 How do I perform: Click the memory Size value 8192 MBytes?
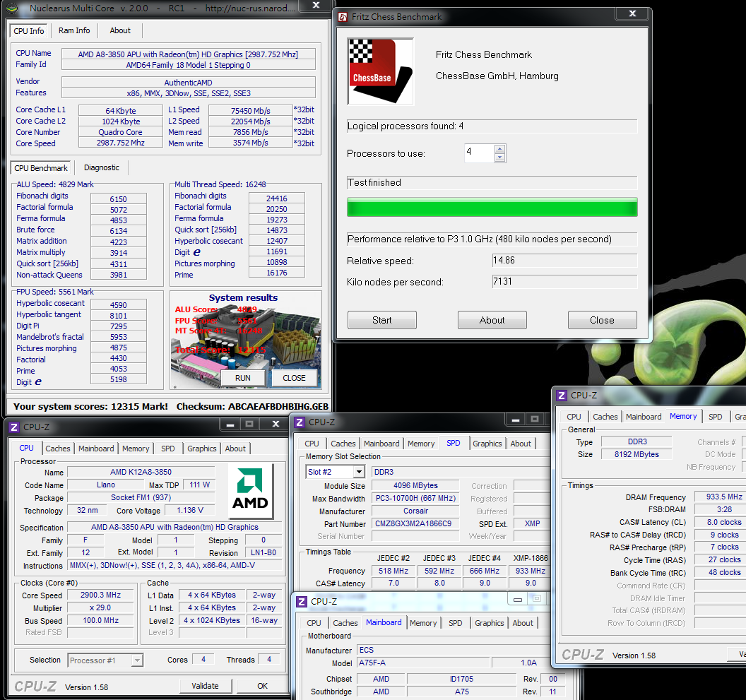click(637, 454)
